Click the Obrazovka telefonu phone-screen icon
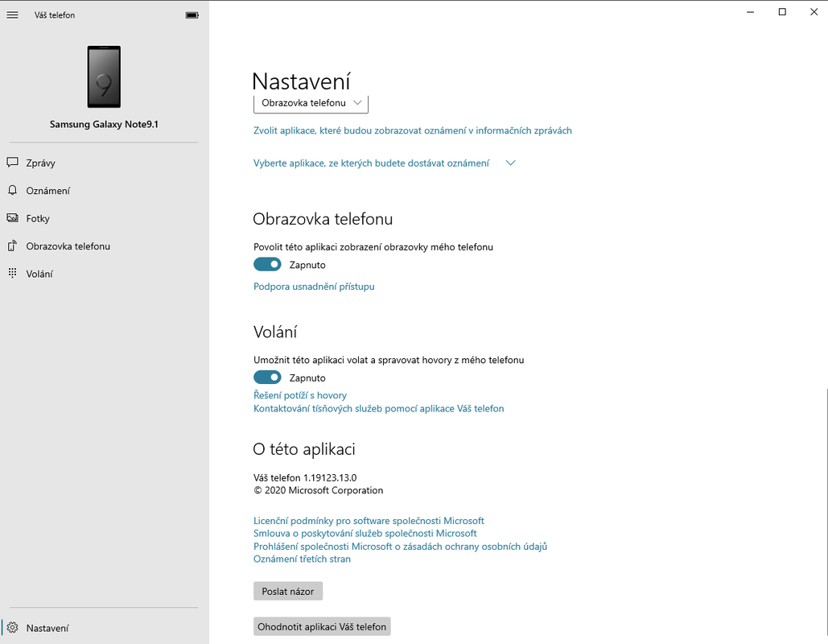Image resolution: width=828 pixels, height=644 pixels. (x=12, y=246)
